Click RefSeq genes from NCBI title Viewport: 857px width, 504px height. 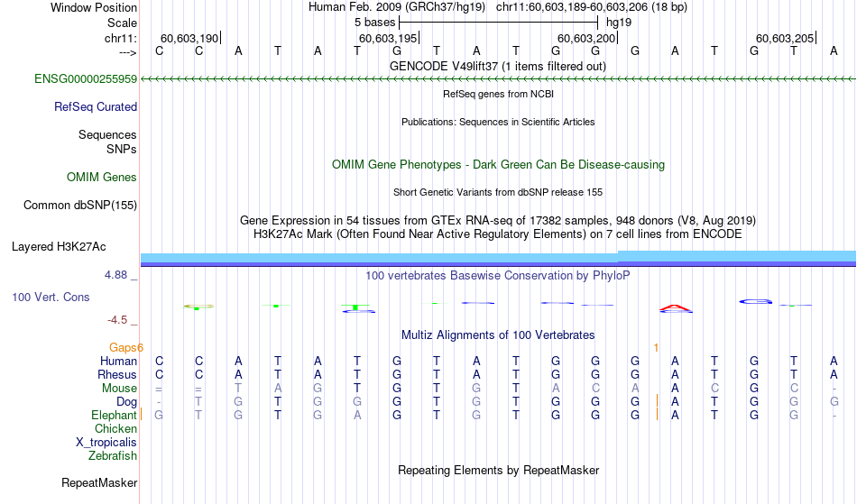pos(498,94)
